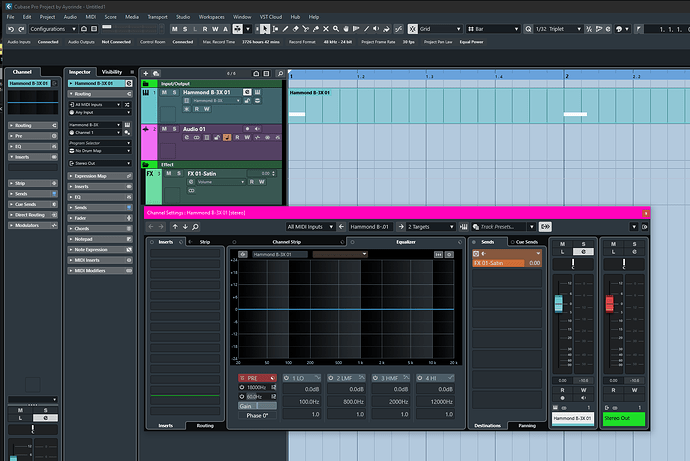Click the PRE filter section button
The width and height of the screenshot is (690, 461).
coord(257,378)
